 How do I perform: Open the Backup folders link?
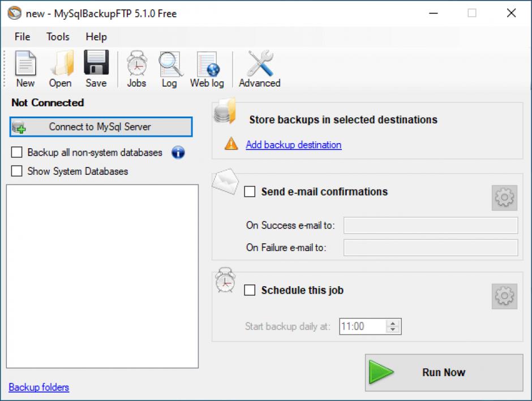(39, 387)
